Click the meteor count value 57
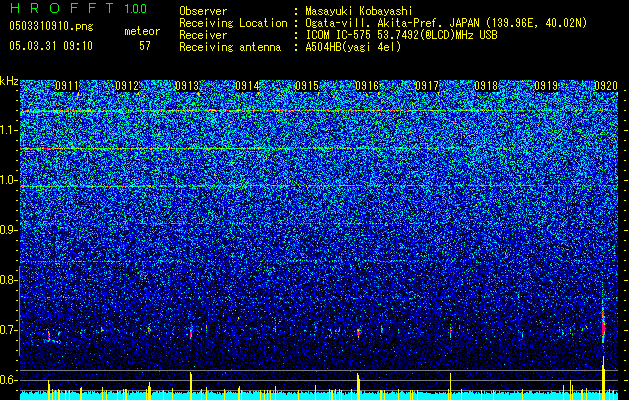This screenshot has width=629, height=400. (x=145, y=46)
